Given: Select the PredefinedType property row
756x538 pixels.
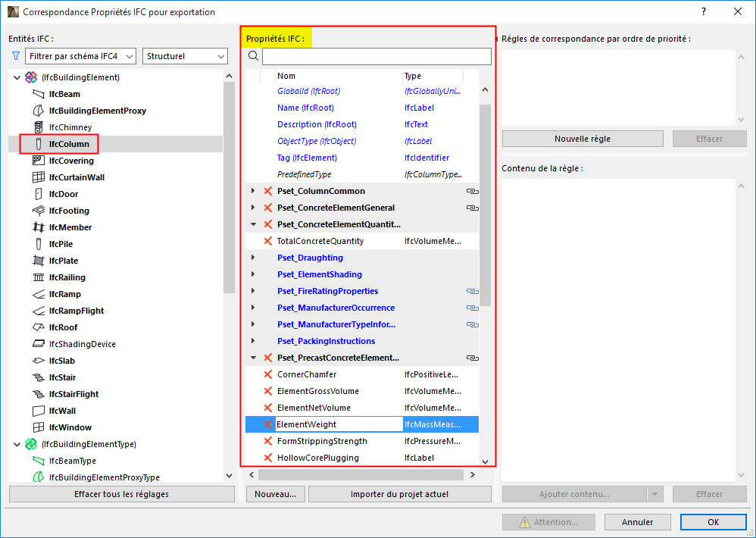Looking at the screenshot, I should [362, 174].
